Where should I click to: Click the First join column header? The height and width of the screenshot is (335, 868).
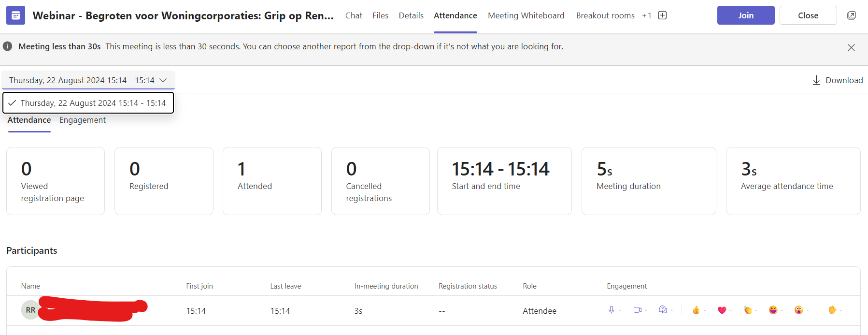pyautogui.click(x=199, y=286)
